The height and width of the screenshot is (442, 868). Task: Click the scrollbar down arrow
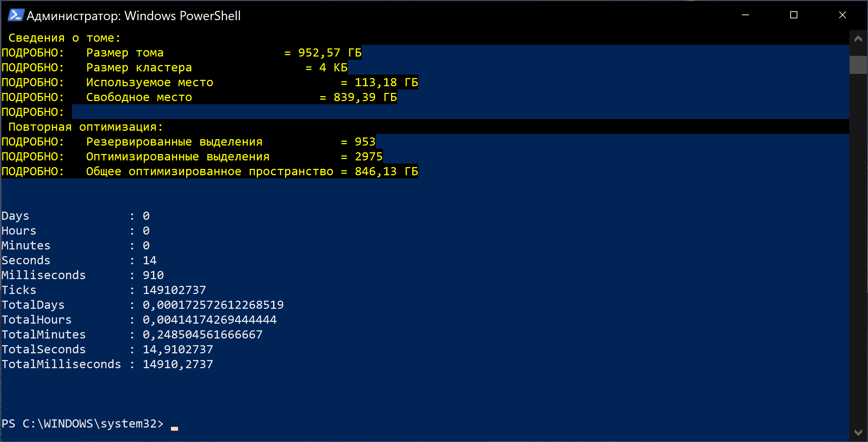pyautogui.click(x=858, y=432)
